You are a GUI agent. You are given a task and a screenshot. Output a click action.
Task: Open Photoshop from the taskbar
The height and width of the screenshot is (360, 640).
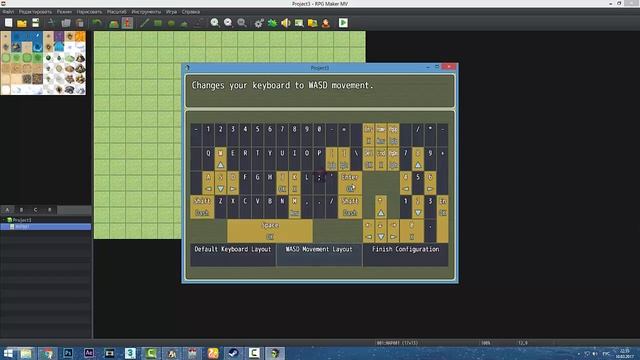(x=68, y=353)
